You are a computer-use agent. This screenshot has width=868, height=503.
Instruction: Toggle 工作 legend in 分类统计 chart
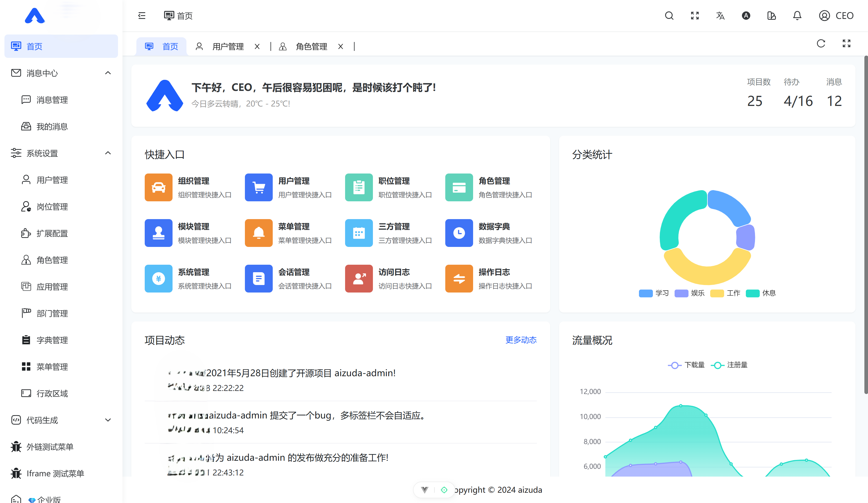725,293
